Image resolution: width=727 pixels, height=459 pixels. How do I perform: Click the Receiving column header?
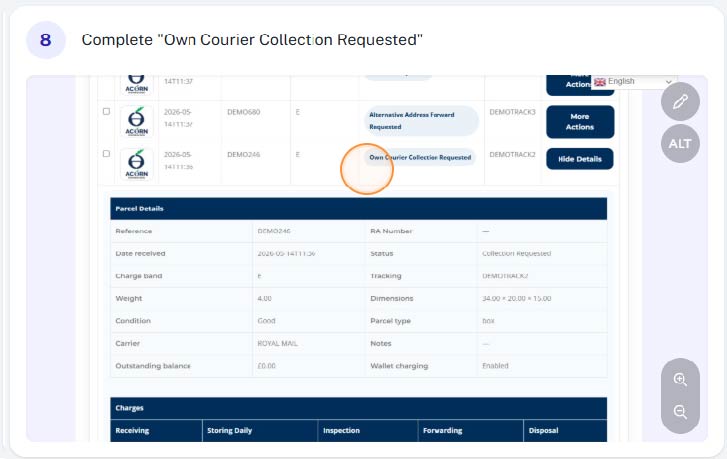click(x=156, y=431)
